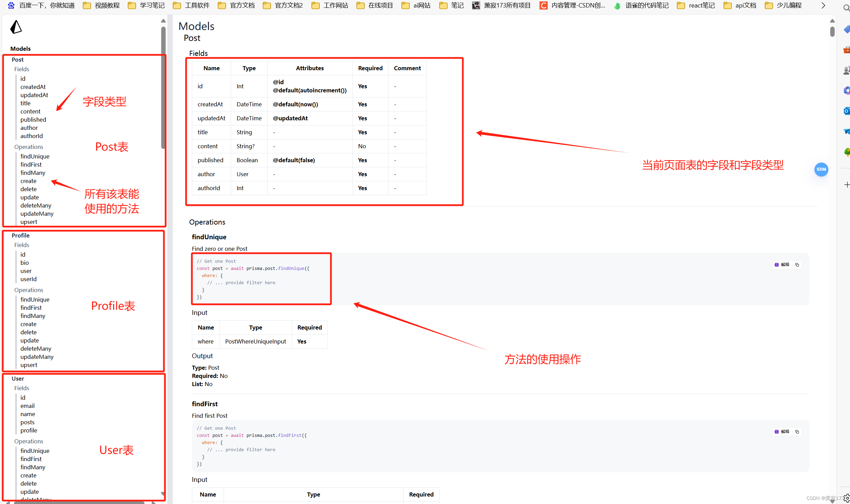Click the main page vertical scrollbar thumb
The image size is (850, 504).
[x=832, y=32]
